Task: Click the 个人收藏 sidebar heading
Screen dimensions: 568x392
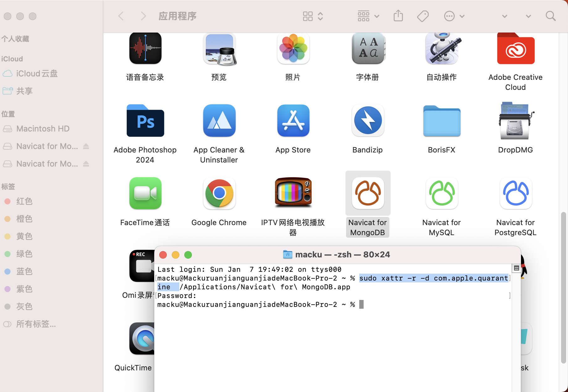Action: tap(15, 39)
